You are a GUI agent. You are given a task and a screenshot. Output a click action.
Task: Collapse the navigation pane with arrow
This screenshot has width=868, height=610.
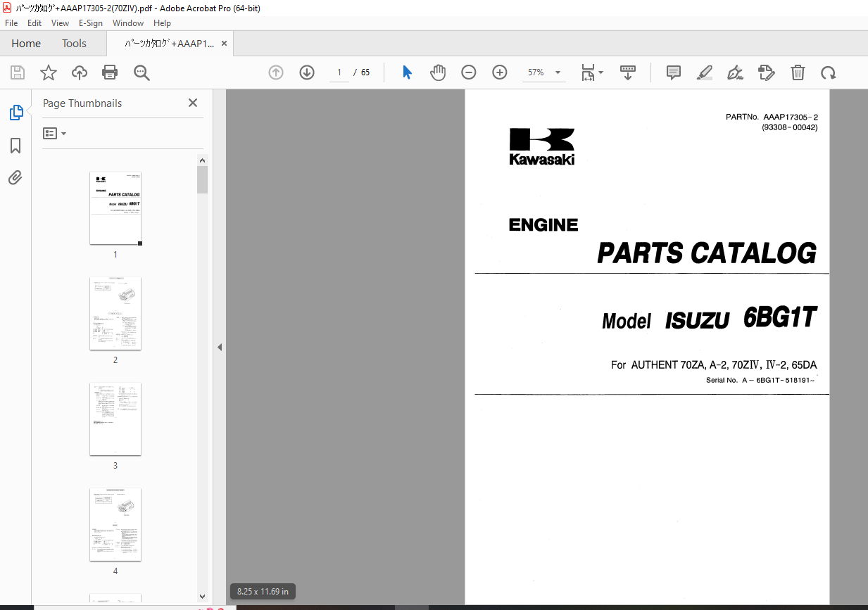tap(220, 347)
